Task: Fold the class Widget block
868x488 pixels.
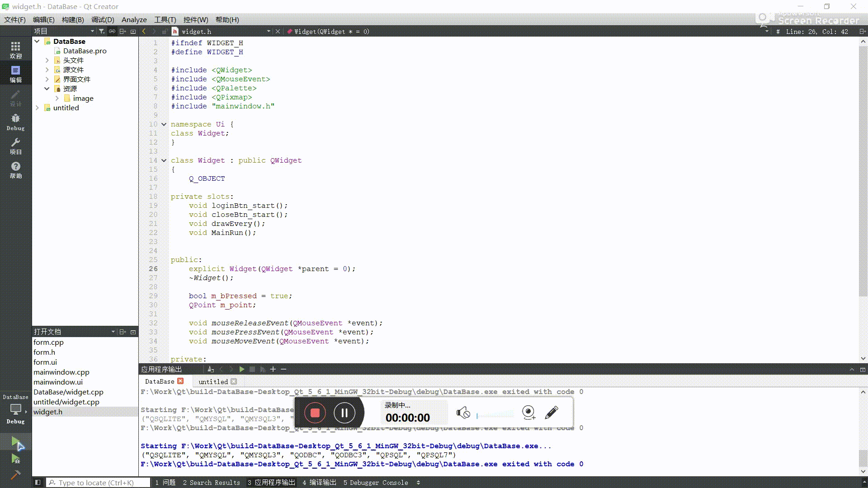Action: pos(164,160)
